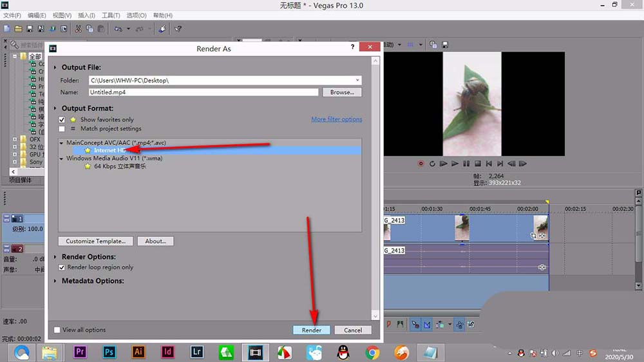Screen dimensions: 644x362
Task: Open Google Chrome from the taskbar
Action: [372, 352]
